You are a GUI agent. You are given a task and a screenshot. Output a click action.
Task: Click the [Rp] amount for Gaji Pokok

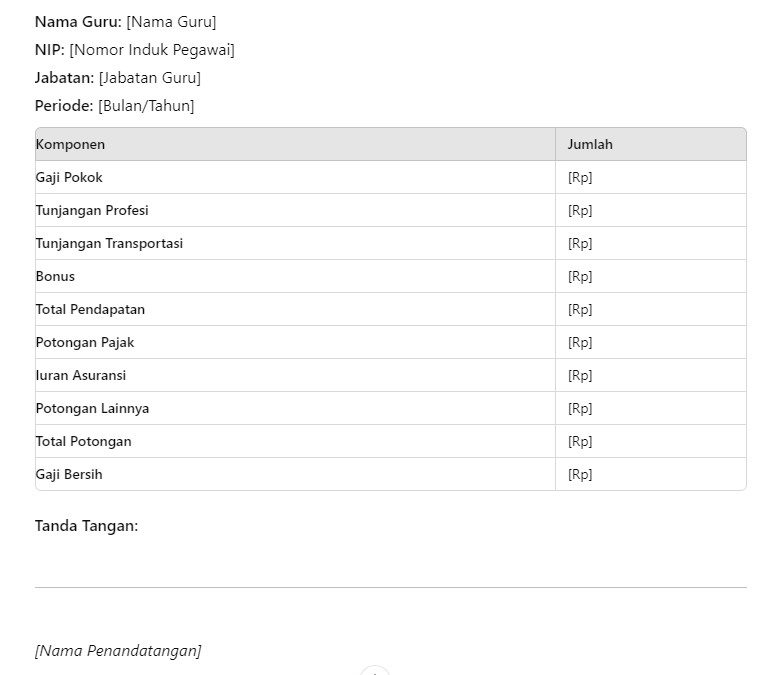[x=580, y=178]
